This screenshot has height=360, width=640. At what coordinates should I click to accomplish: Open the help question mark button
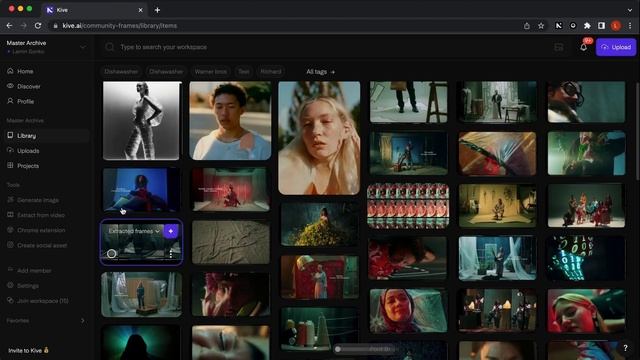tap(625, 348)
